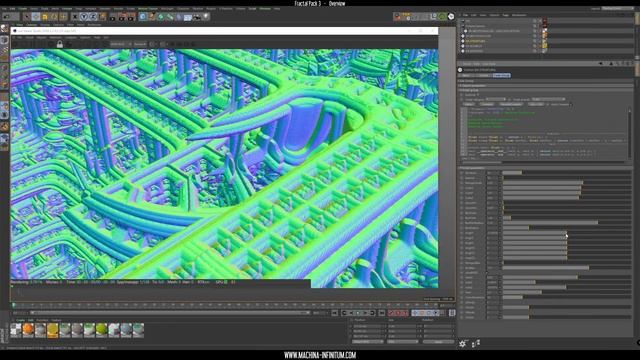Click the Light object icon
This screenshot has height=360, width=640.
[206, 17]
